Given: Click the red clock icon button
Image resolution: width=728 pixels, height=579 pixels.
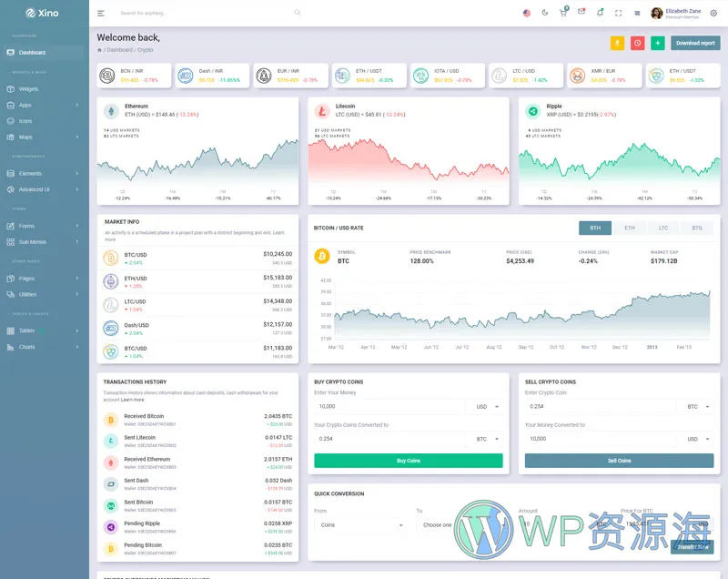Looking at the screenshot, I should tap(638, 43).
